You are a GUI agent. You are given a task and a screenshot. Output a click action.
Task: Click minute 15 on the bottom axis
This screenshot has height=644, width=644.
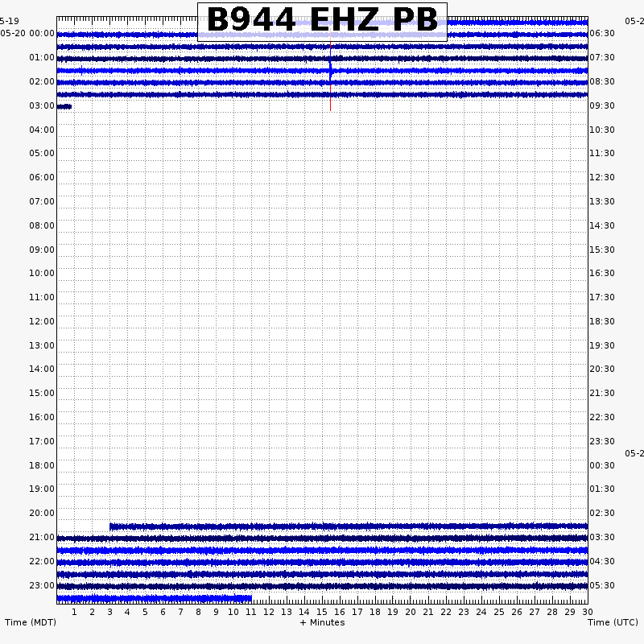click(321, 612)
